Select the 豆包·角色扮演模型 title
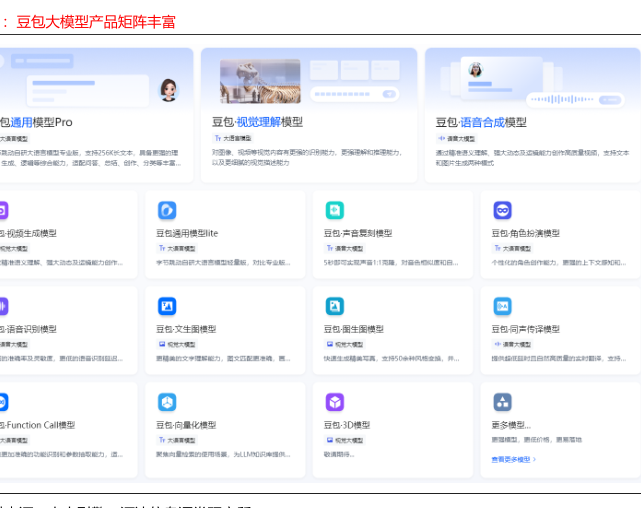 tap(525, 233)
